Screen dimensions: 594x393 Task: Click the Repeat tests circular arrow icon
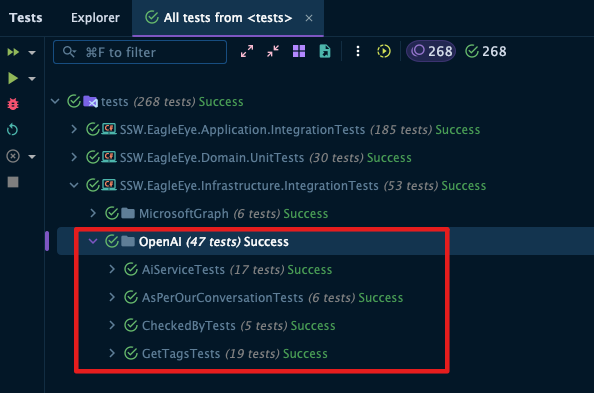tap(13, 130)
